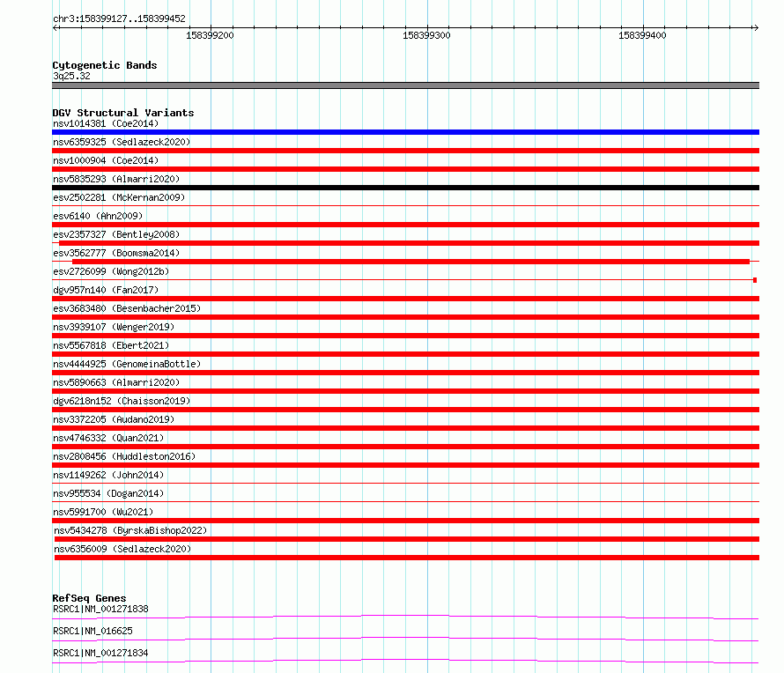The image size is (784, 673).
Task: Open RSRC1|NM_001271834 transcript
Action: (x=100, y=653)
